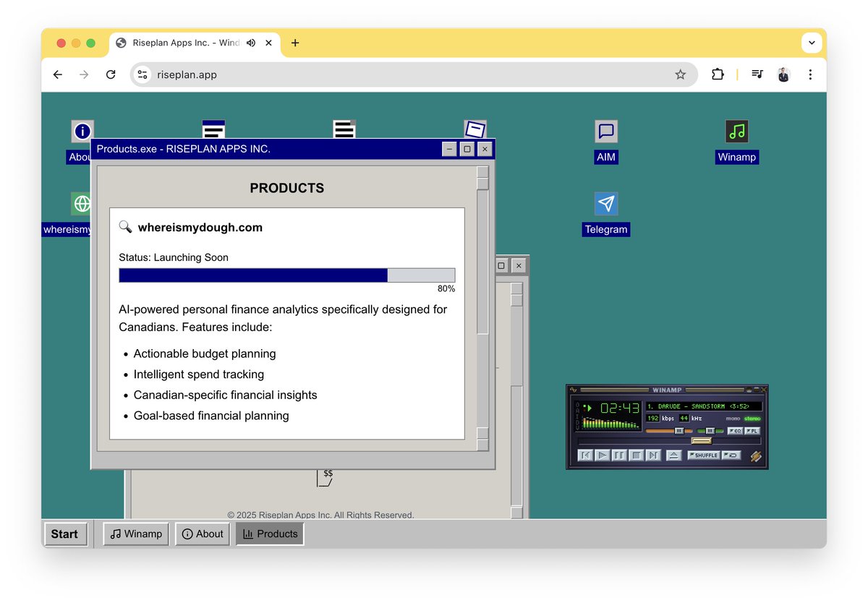Open the Winamp top-left menu icon

click(573, 390)
